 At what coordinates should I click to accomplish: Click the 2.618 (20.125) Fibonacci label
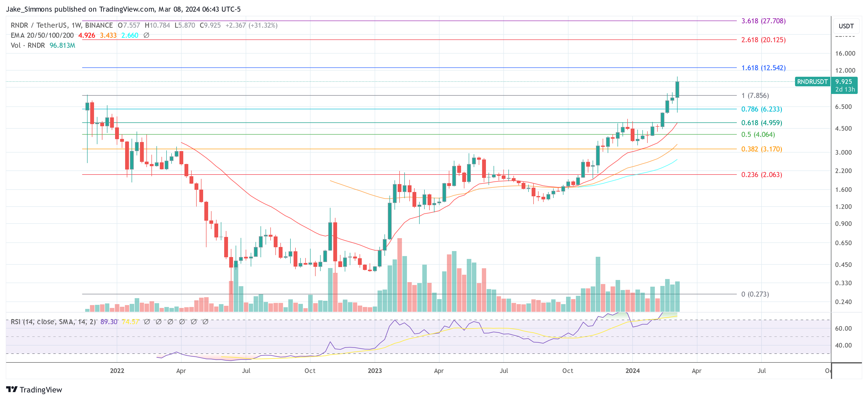click(763, 40)
